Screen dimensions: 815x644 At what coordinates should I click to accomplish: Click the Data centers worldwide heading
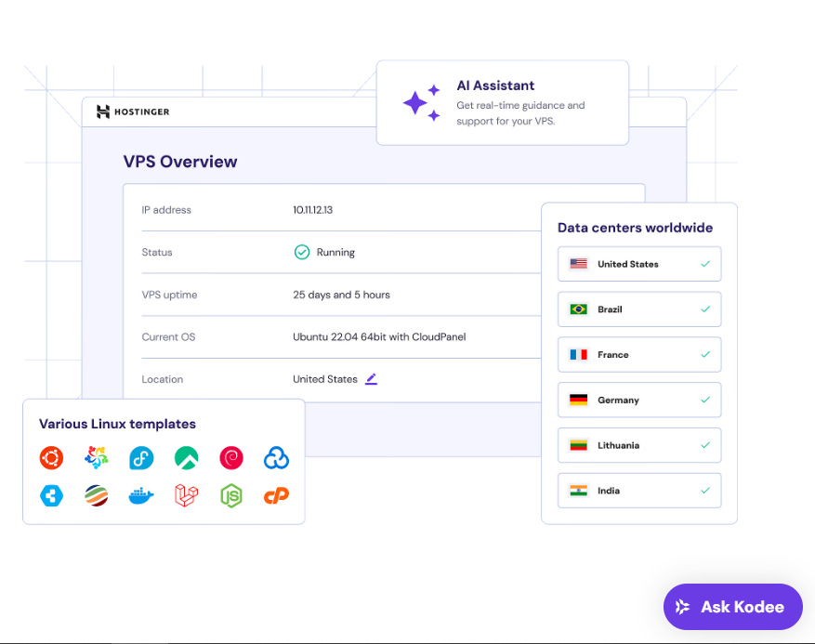coord(635,228)
